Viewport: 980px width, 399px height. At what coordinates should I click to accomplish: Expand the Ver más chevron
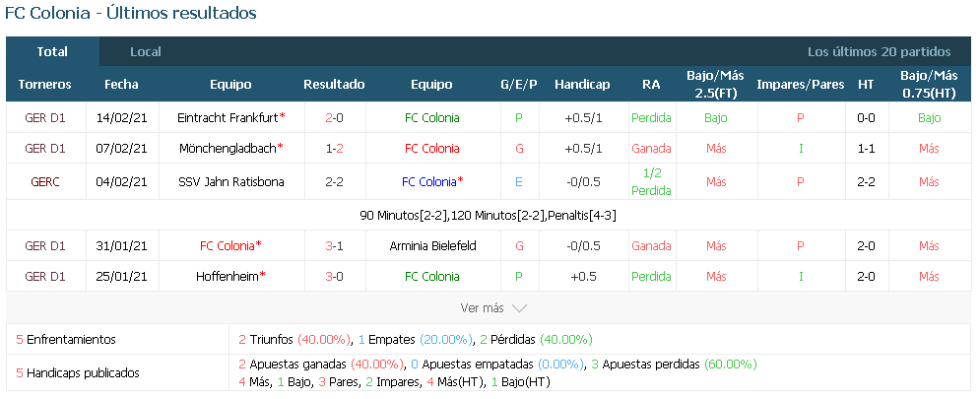[519, 308]
